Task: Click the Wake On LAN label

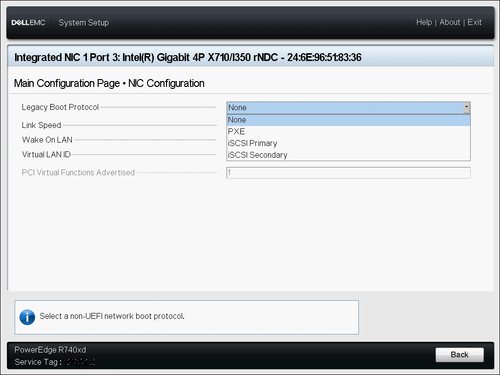Action: point(47,140)
